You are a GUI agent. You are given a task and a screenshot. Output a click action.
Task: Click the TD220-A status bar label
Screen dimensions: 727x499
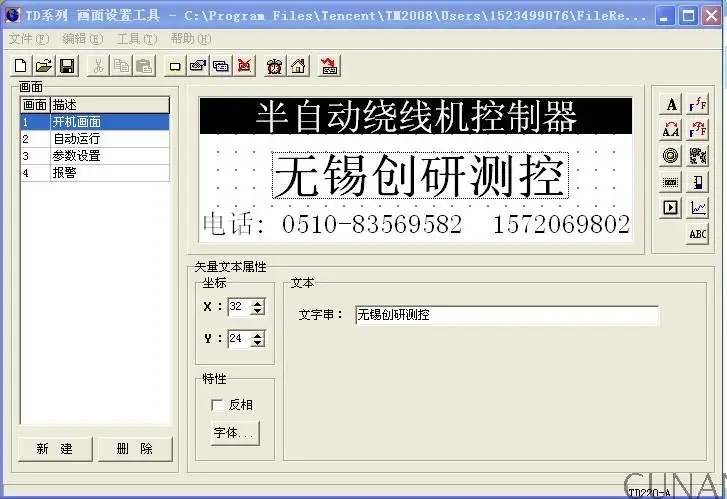pos(649,493)
